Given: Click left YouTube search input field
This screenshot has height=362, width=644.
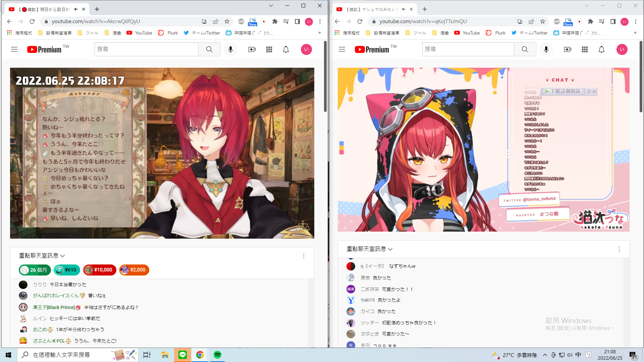Looking at the screenshot, I should click(146, 49).
